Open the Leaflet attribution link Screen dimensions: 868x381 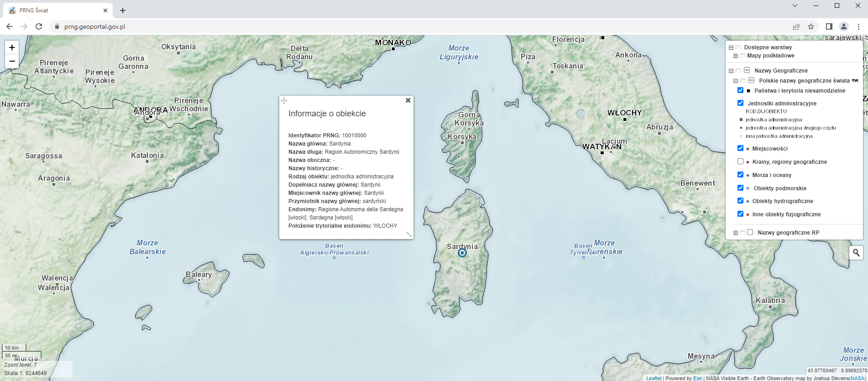coord(654,378)
